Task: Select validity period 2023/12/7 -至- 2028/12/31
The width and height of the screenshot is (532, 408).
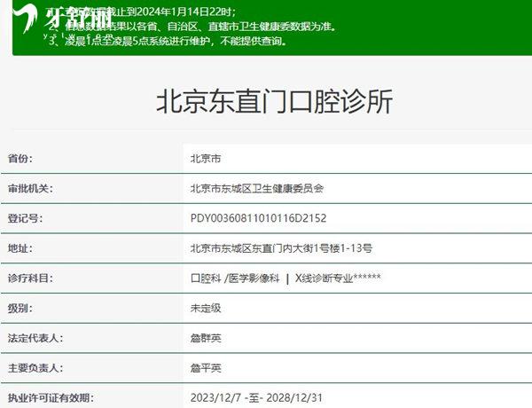Action: [256, 398]
